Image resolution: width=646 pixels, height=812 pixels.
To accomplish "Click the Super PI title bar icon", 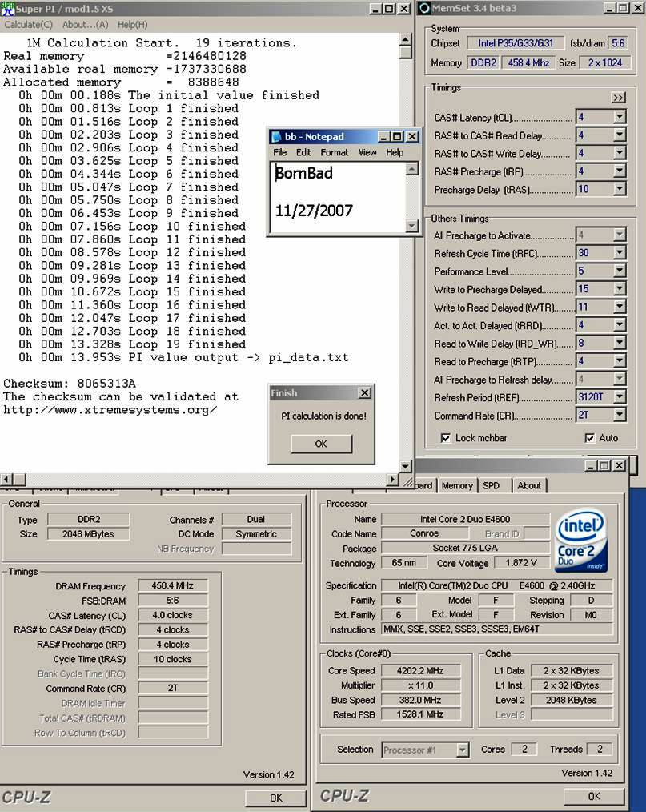I will [x=7, y=8].
